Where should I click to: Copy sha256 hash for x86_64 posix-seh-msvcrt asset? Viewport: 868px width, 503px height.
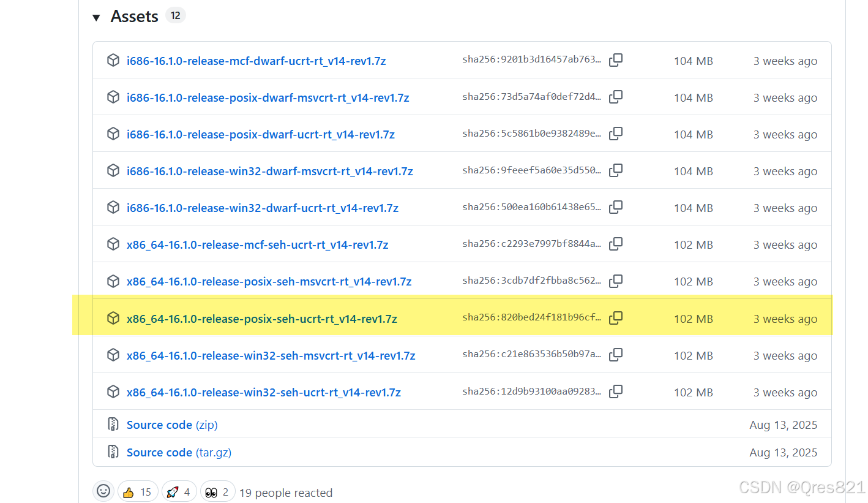pyautogui.click(x=616, y=281)
